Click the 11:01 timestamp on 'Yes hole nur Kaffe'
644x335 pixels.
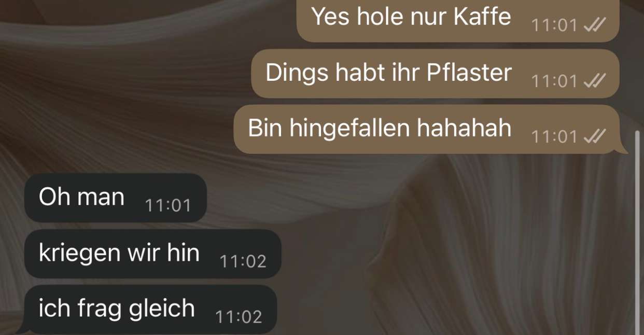click(x=554, y=26)
